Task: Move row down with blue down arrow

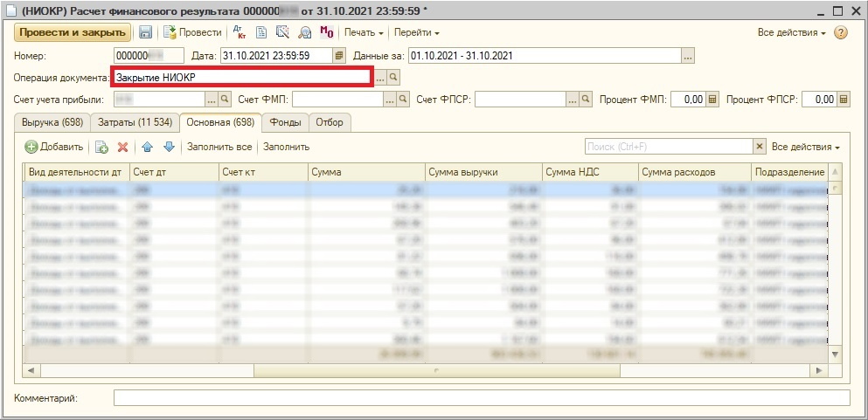Action: click(169, 147)
